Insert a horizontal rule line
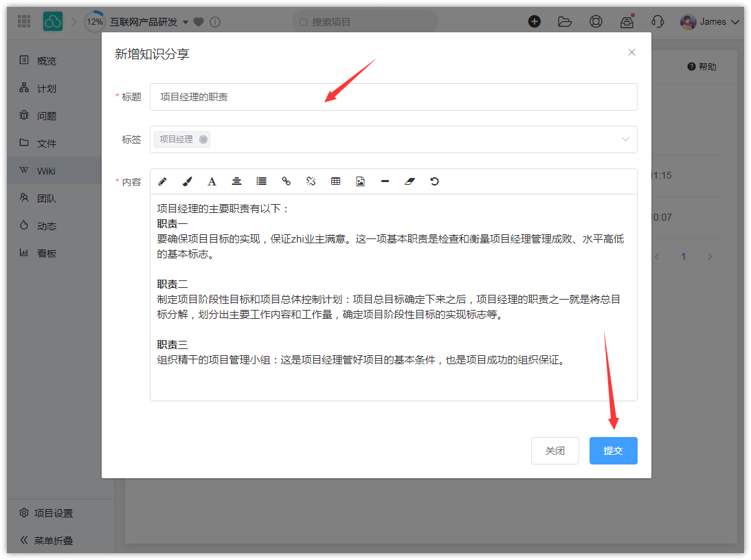 [x=385, y=181]
